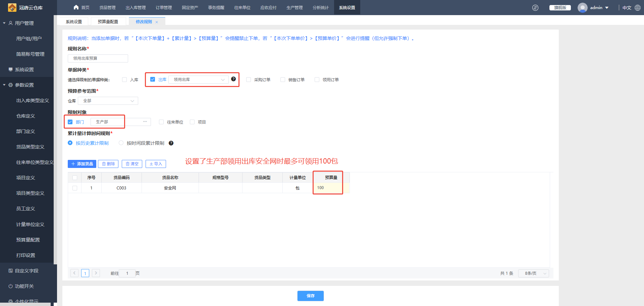Click the 系统设置 sidebar monitor icon
Screen dimensions: 644x306
11,70
